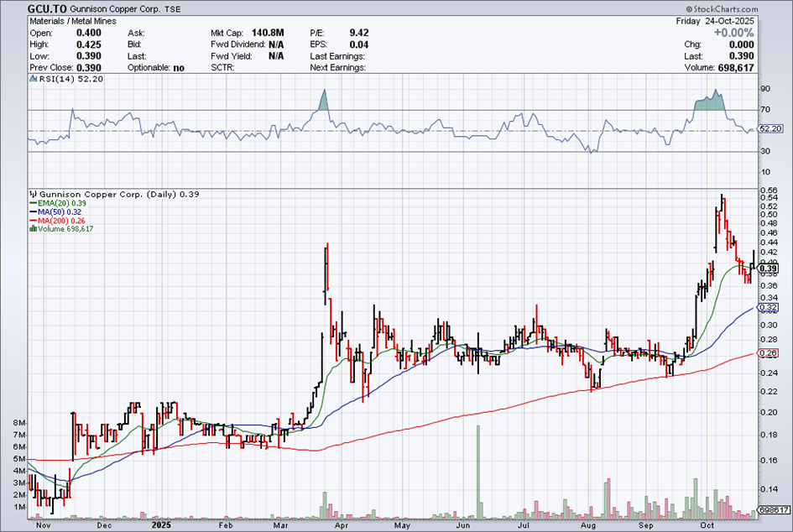This screenshot has height=532, width=793.
Task: Click the RSI current value tag 52.20
Action: coord(770,129)
